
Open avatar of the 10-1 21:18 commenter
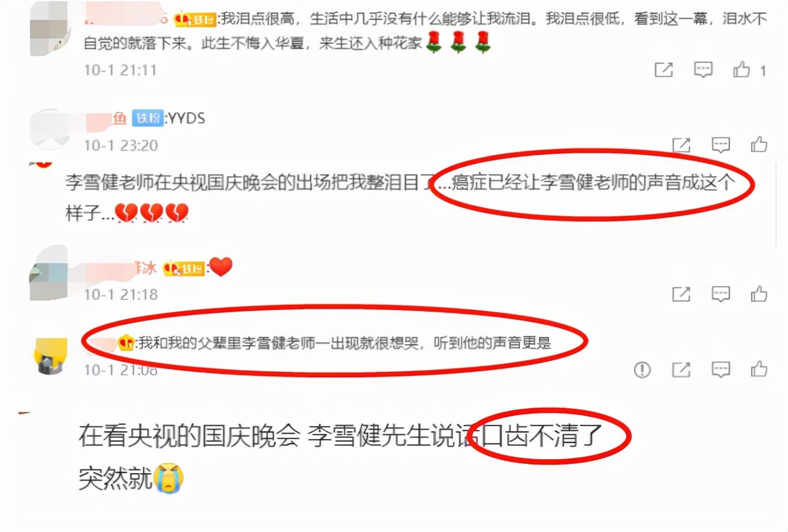click(49, 273)
